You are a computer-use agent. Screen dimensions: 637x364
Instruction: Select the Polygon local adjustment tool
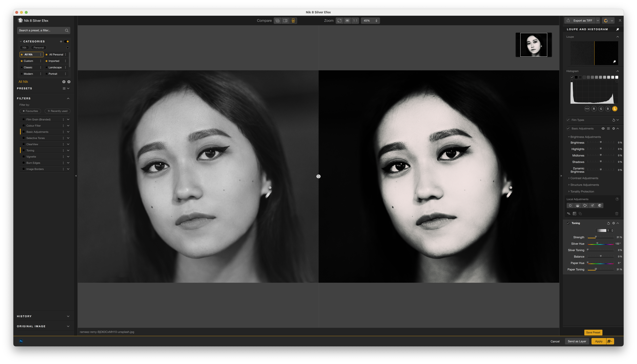click(585, 205)
